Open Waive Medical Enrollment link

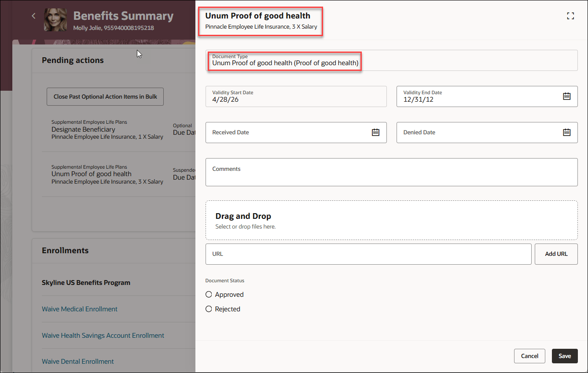[80, 309]
